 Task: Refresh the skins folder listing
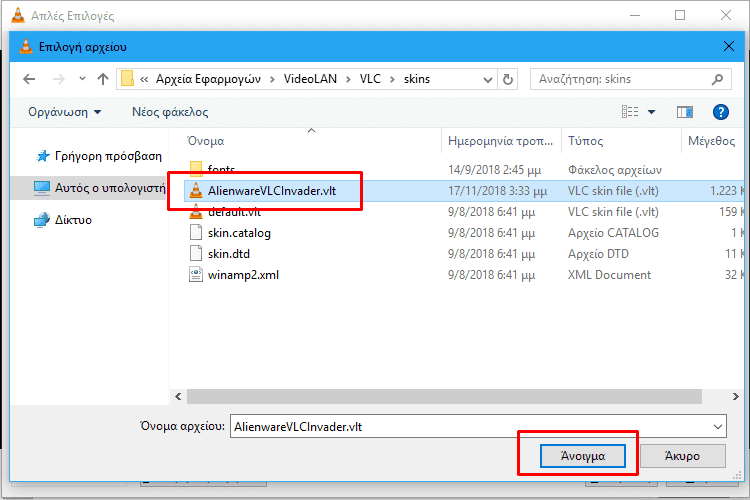coord(508,79)
